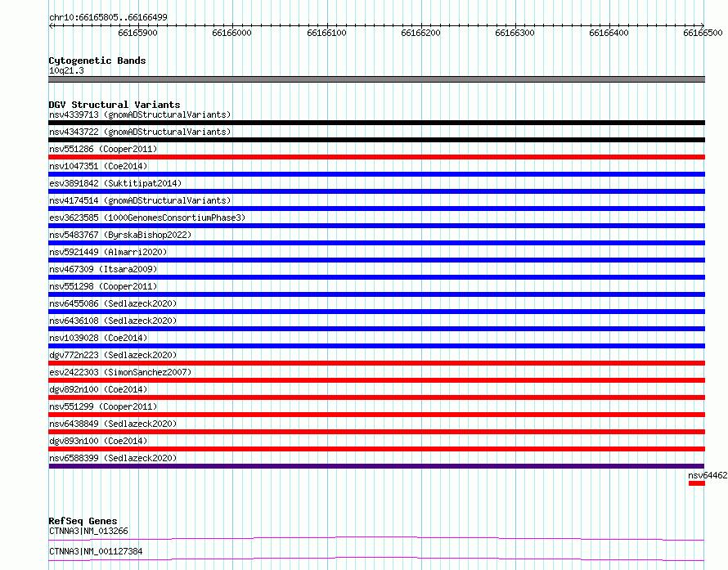728x570 pixels.
Task: Click the blue bar under nsv6436108
Action: click(376, 329)
